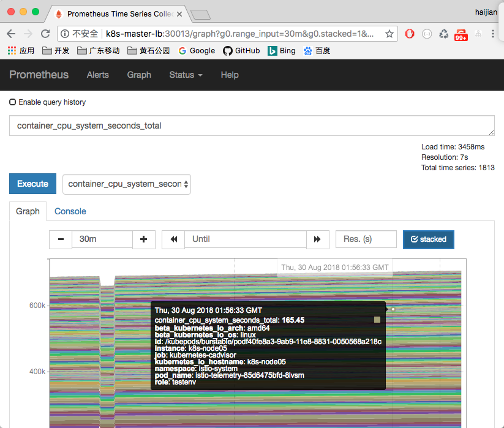
Task: Bookmark this page with the star icon
Action: (x=389, y=34)
